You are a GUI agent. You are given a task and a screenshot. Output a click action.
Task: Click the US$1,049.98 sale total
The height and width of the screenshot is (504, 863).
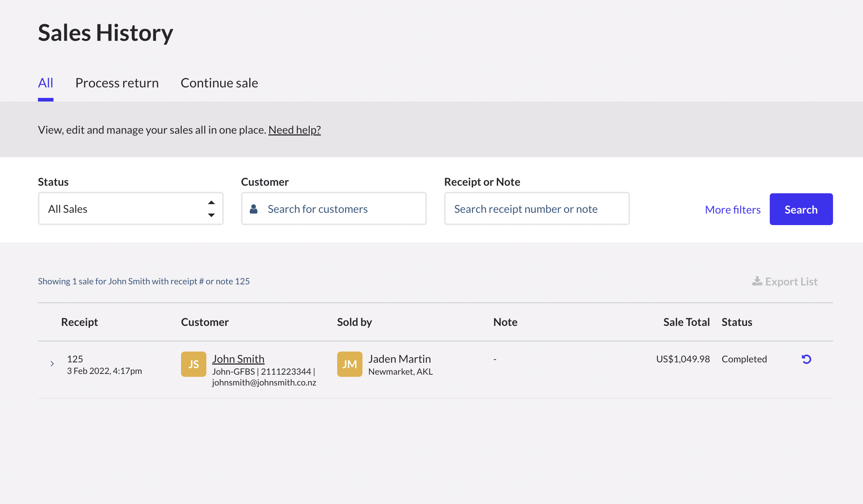click(x=683, y=359)
